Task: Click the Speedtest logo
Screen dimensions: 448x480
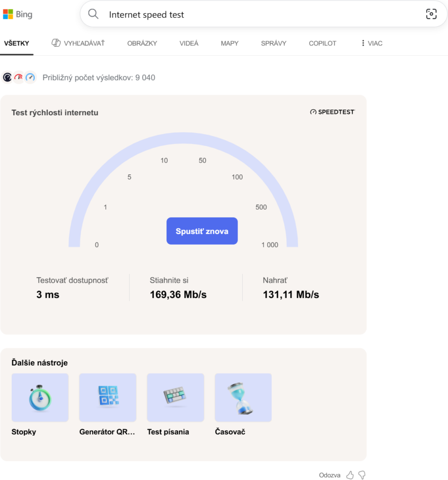Action: (332, 112)
